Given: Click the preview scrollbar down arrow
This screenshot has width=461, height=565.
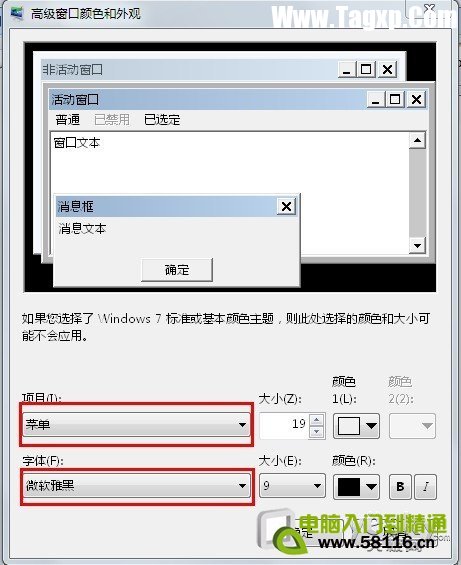Looking at the screenshot, I should 417,246.
